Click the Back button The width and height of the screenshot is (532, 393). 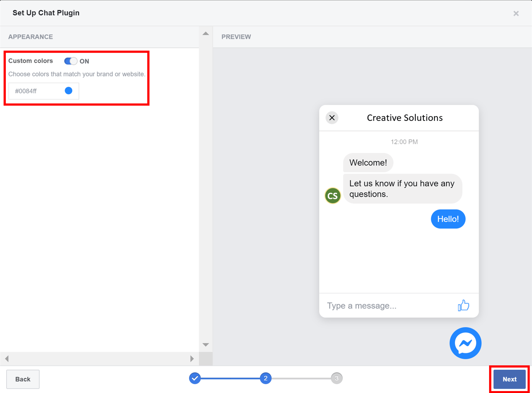click(x=22, y=379)
